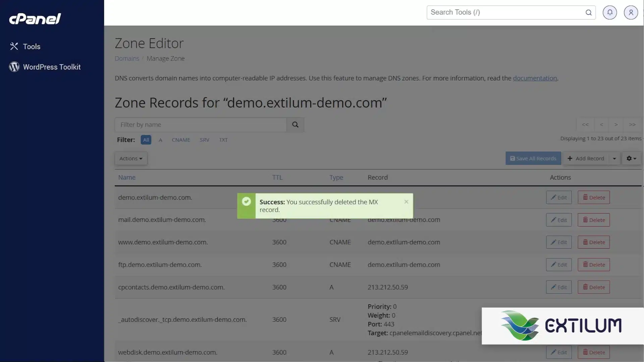The image size is (644, 362).
Task: Click the Add Record button
Action: click(586, 159)
